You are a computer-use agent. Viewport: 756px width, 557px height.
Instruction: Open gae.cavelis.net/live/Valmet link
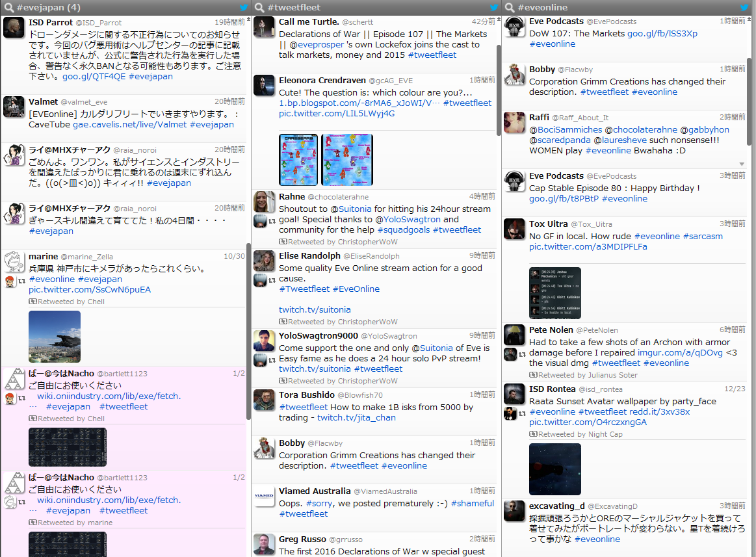[x=130, y=124]
